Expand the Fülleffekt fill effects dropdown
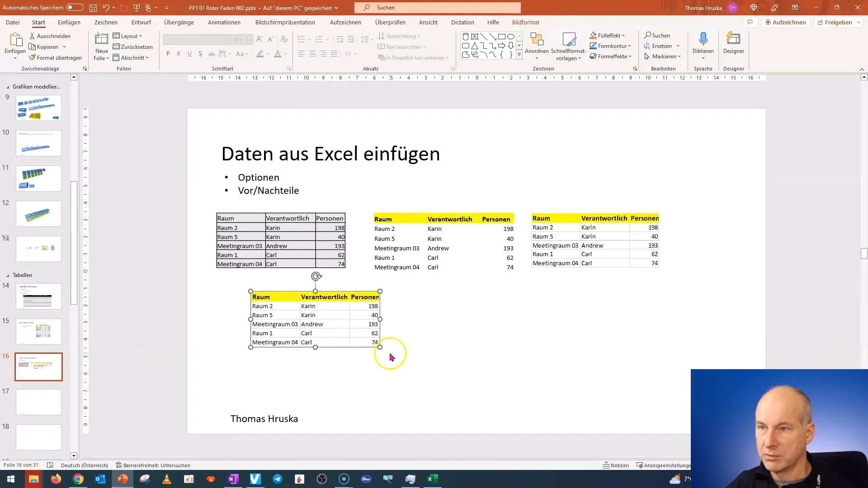The width and height of the screenshot is (868, 488). pos(624,35)
